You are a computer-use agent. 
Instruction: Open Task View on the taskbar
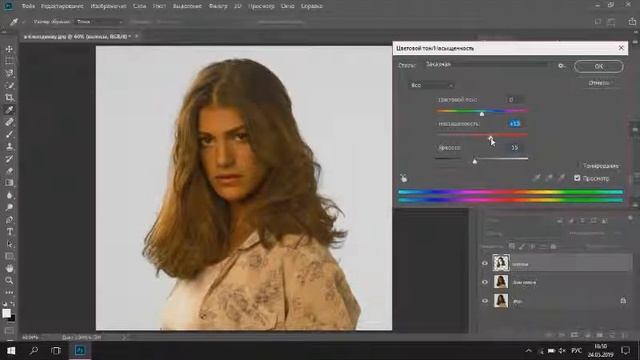[56, 350]
